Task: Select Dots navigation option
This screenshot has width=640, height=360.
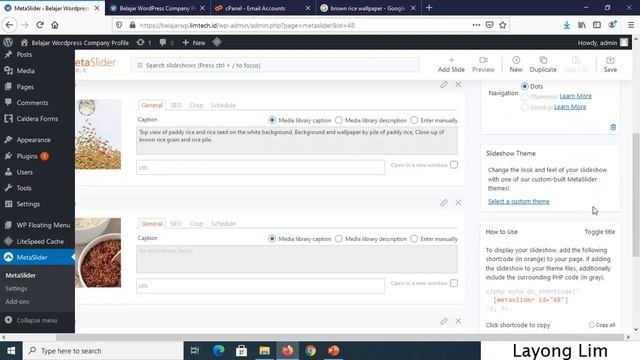Action: click(524, 86)
